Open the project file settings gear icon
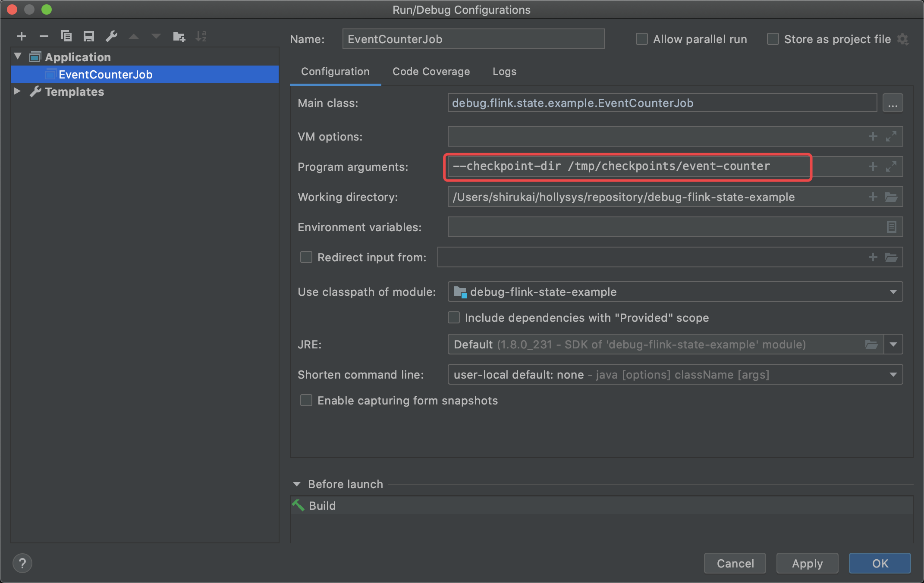Viewport: 924px width, 583px height. coord(903,40)
